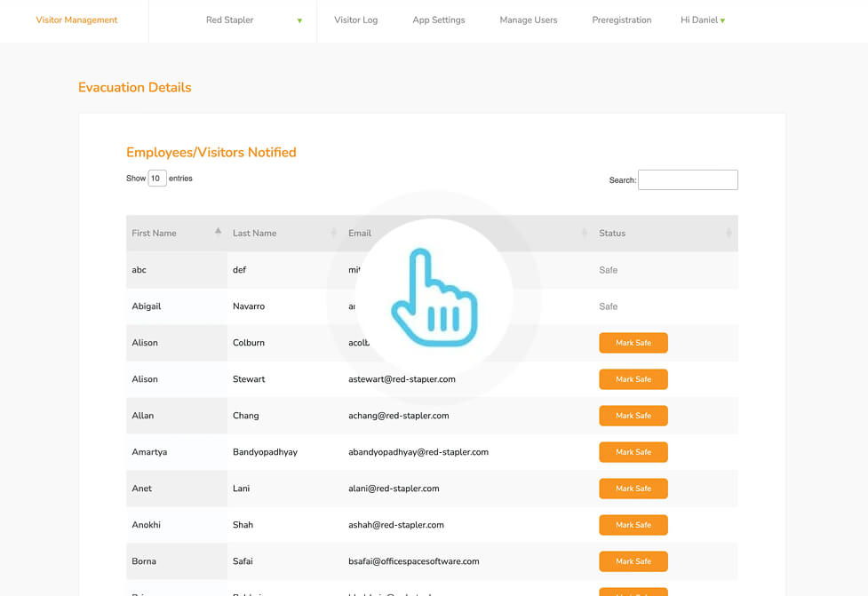The height and width of the screenshot is (596, 868).
Task: Sort table by Last Name arrow icon
Action: (334, 233)
